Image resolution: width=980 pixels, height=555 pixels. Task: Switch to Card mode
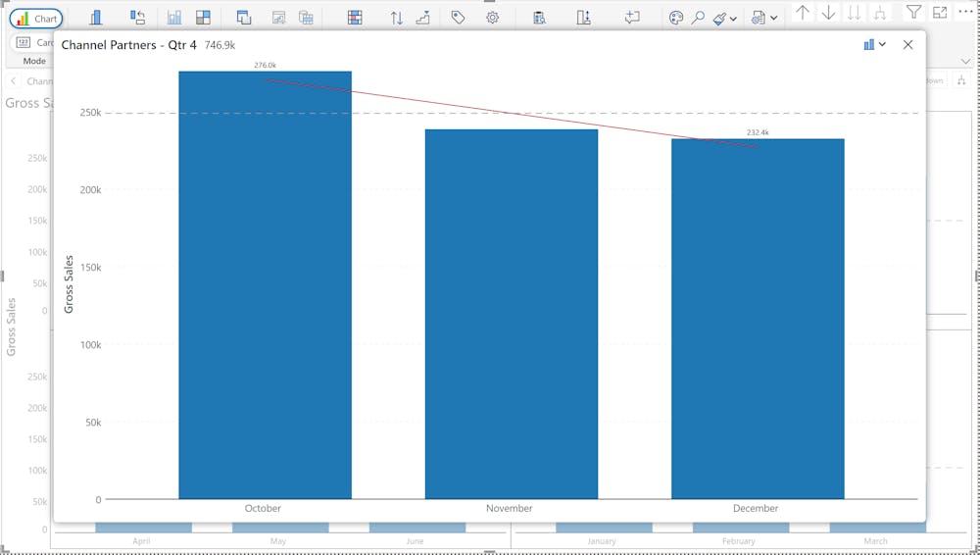(x=33, y=42)
